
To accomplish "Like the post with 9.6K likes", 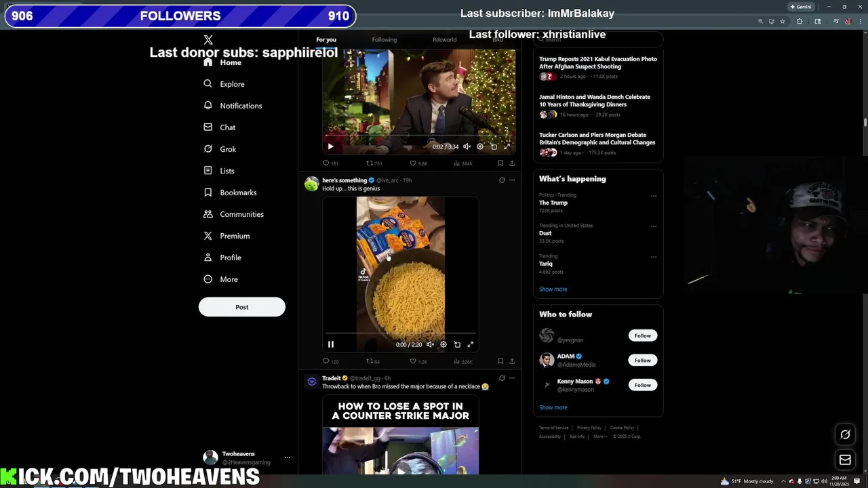I will pos(418,163).
